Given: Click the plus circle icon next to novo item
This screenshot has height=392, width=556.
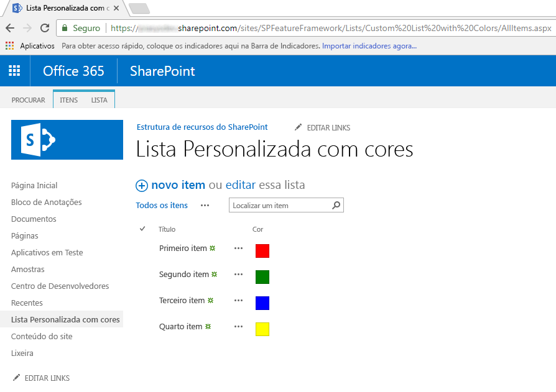Looking at the screenshot, I should click(x=141, y=186).
